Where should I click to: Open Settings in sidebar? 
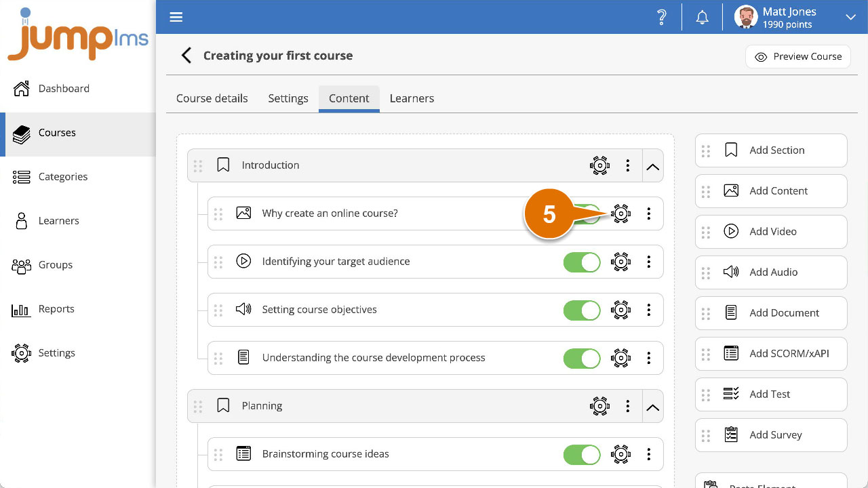[78, 353]
